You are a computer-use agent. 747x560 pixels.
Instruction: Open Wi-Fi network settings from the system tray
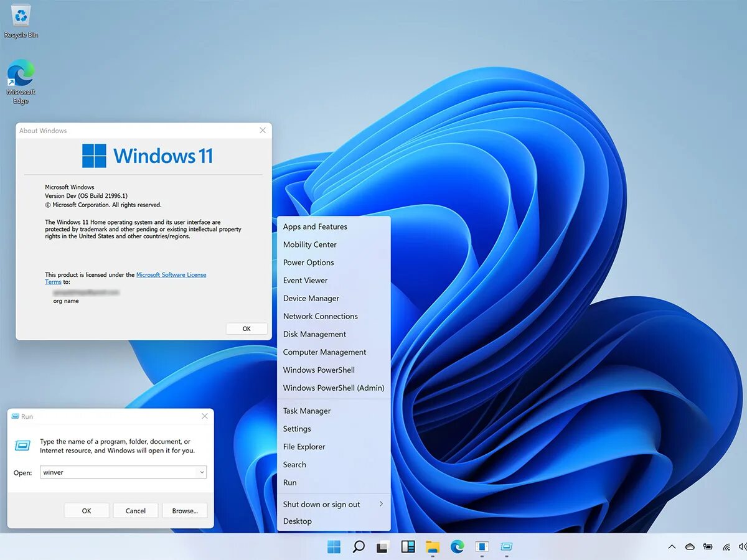pos(725,546)
